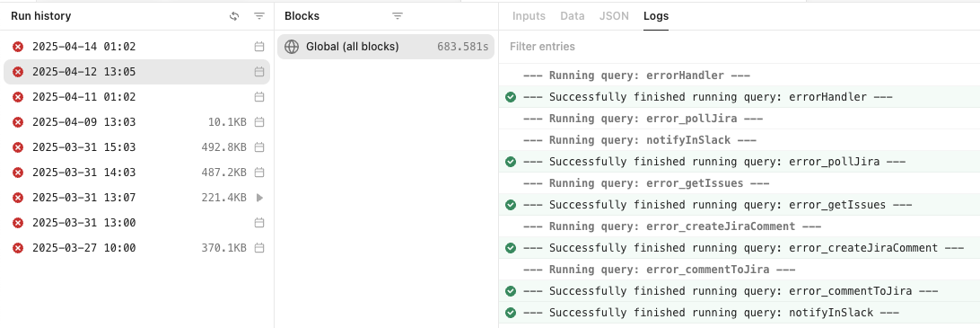
Task: Open the JSON tab
Action: point(615,16)
